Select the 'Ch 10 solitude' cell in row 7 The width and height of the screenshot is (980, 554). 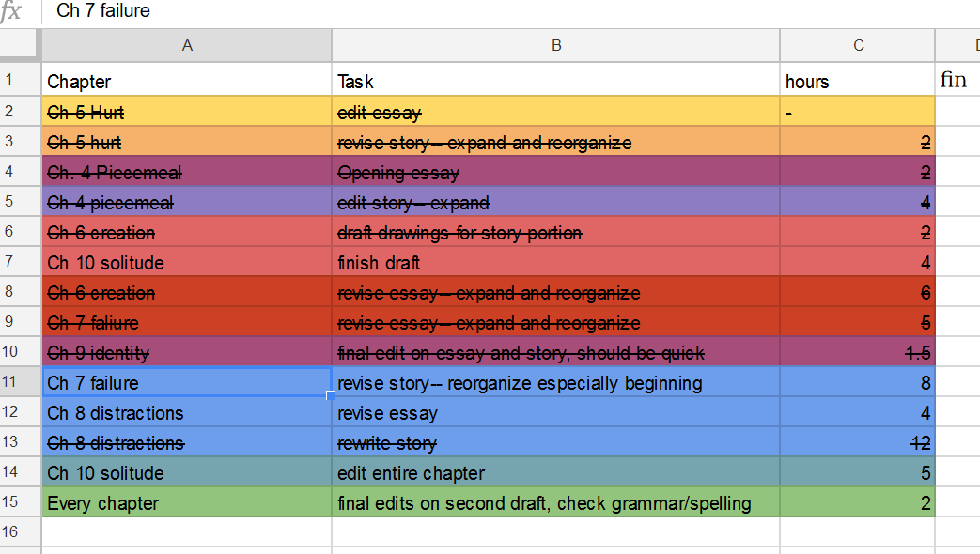pos(187,263)
